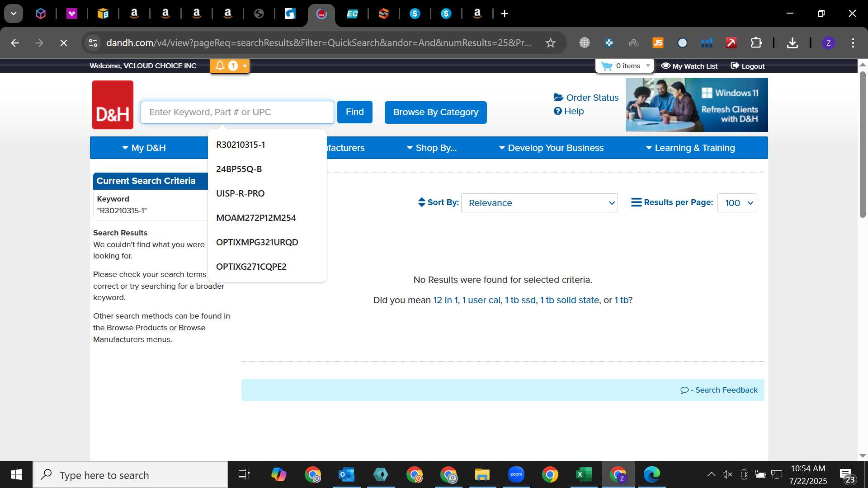Click the globe extension icon

point(585,43)
